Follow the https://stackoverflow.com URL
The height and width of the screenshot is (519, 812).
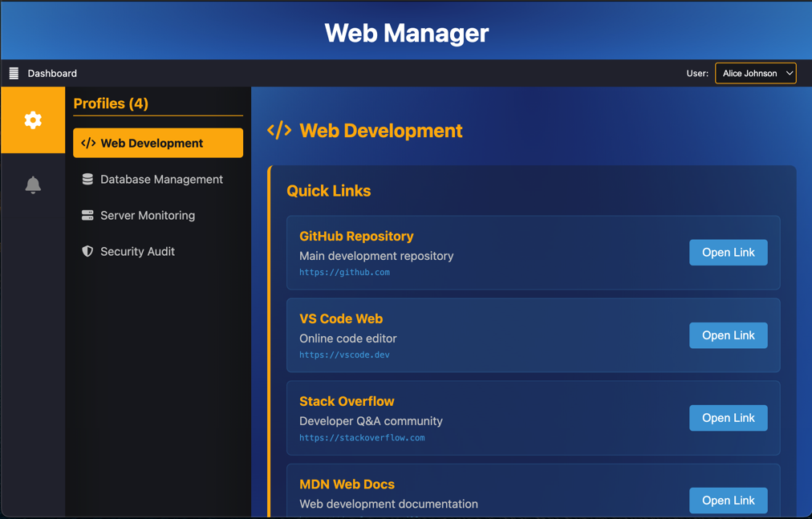[x=362, y=438]
